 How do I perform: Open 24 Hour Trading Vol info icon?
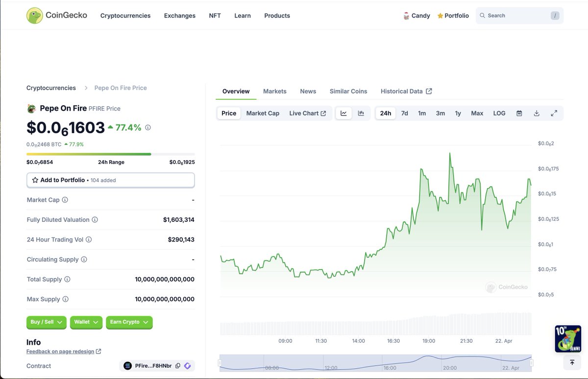click(x=89, y=239)
